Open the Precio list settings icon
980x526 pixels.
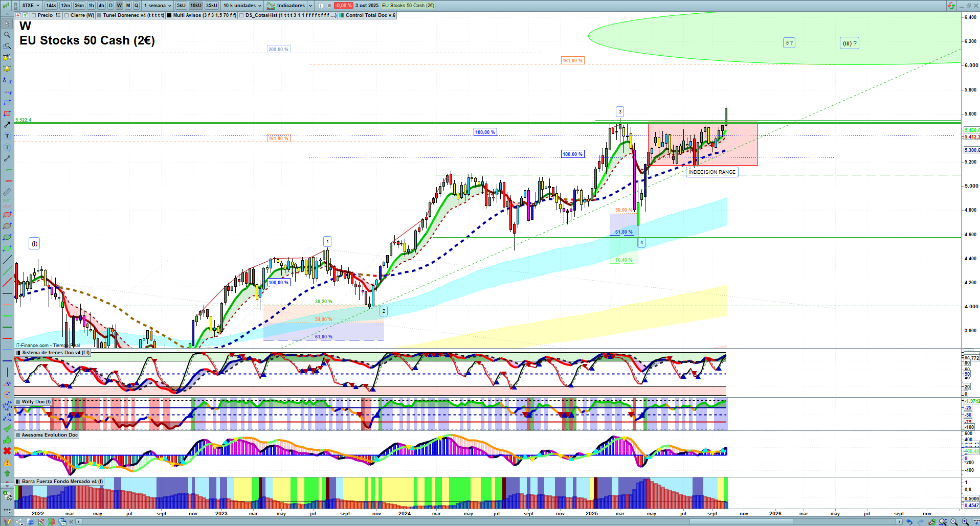(58, 15)
